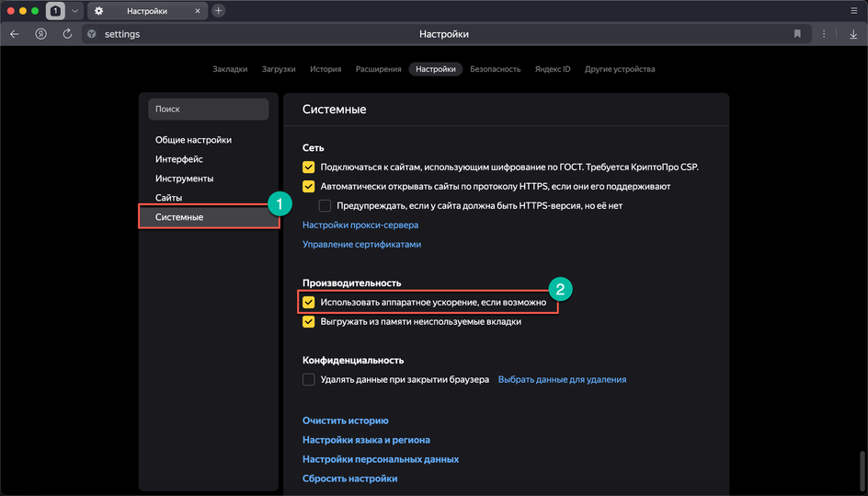The width and height of the screenshot is (868, 496).
Task: Open the Yandex home icon button
Action: pos(41,34)
